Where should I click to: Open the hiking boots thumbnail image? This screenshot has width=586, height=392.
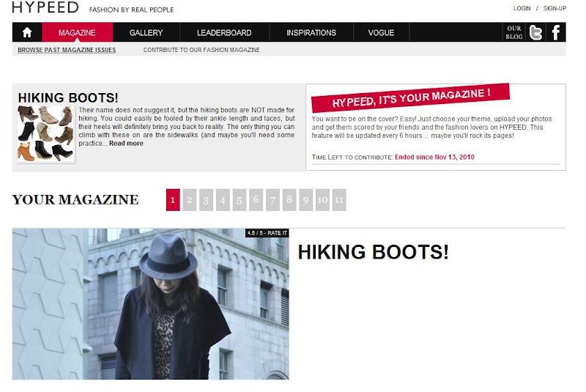(46, 134)
